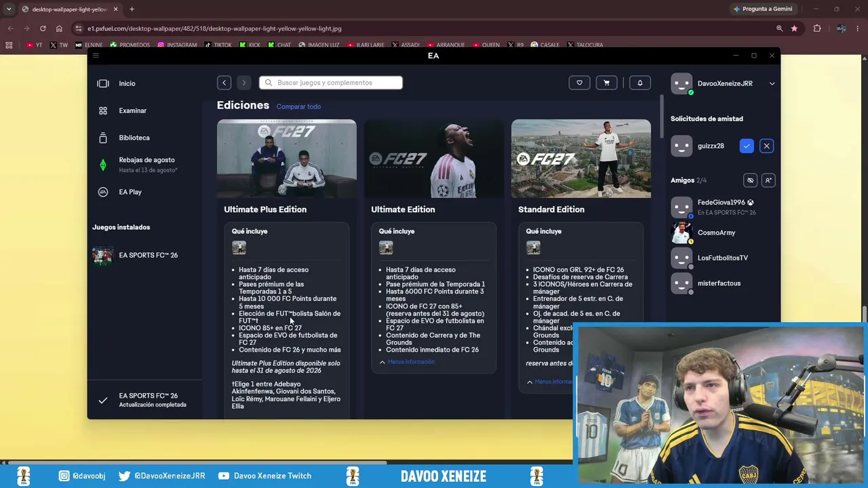
Task: Open the CASALE bookmark
Action: [x=545, y=45]
